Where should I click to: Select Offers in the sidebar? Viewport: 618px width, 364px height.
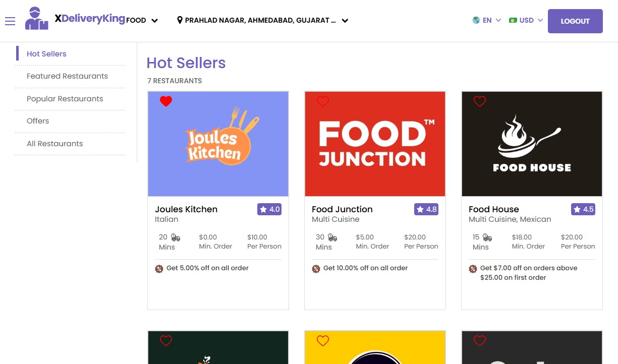[38, 121]
